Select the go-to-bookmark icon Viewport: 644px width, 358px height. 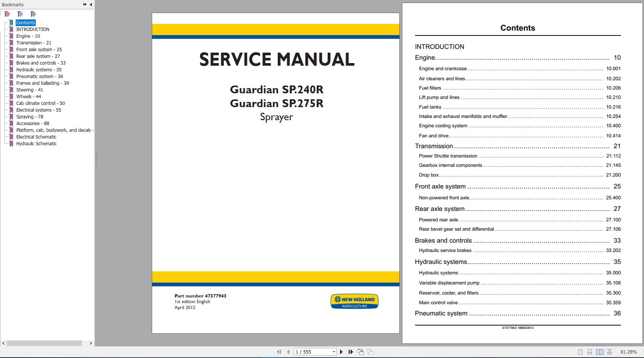click(33, 14)
